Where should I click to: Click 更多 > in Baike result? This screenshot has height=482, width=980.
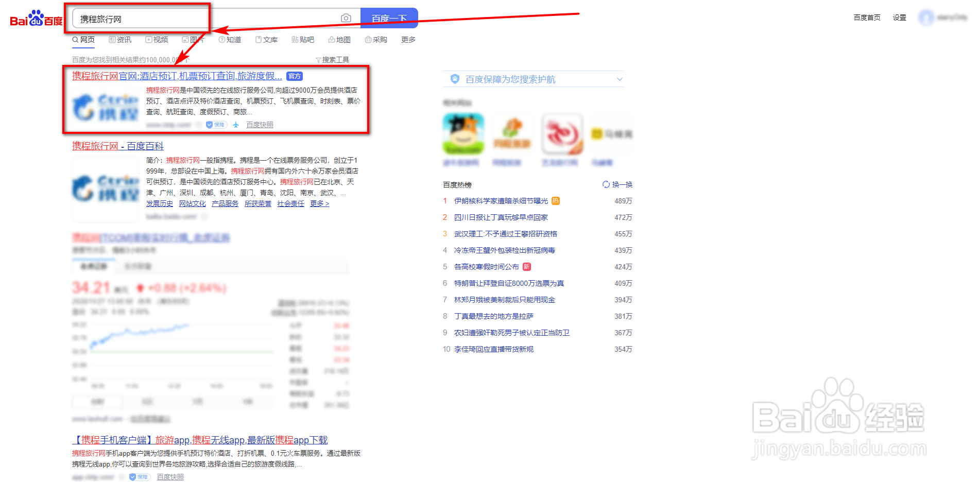coord(319,203)
